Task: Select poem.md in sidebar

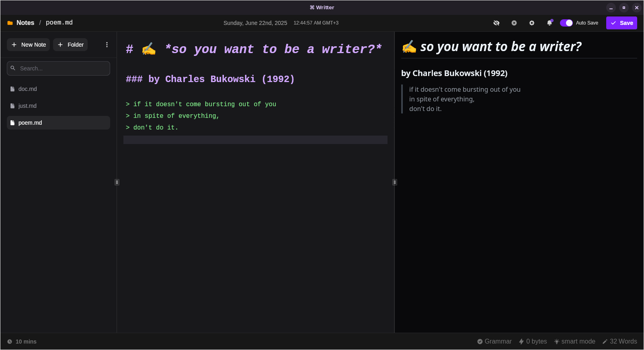Action: [58, 123]
